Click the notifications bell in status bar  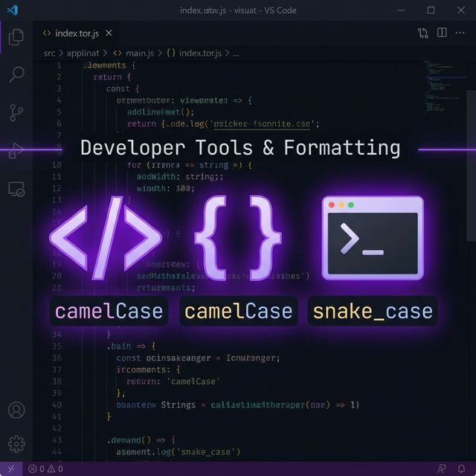coord(462,469)
